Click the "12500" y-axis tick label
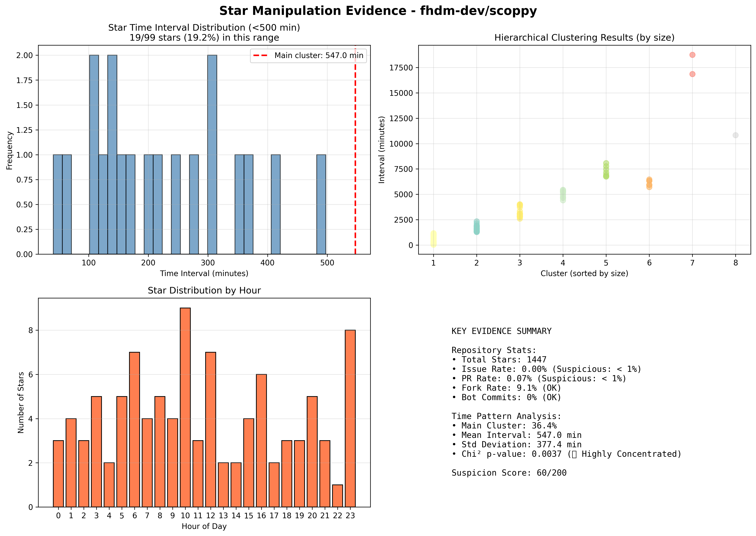Viewport: 756px width, 536px height. click(401, 118)
